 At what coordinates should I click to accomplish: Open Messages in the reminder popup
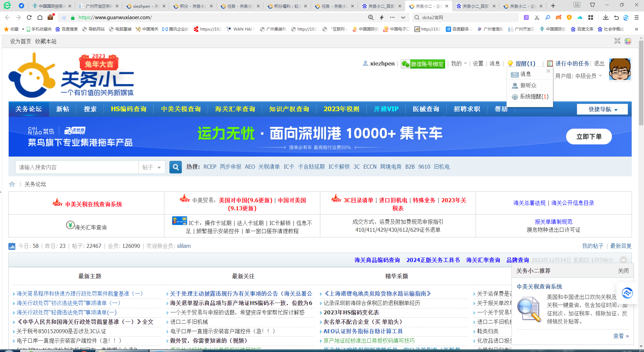pos(525,74)
